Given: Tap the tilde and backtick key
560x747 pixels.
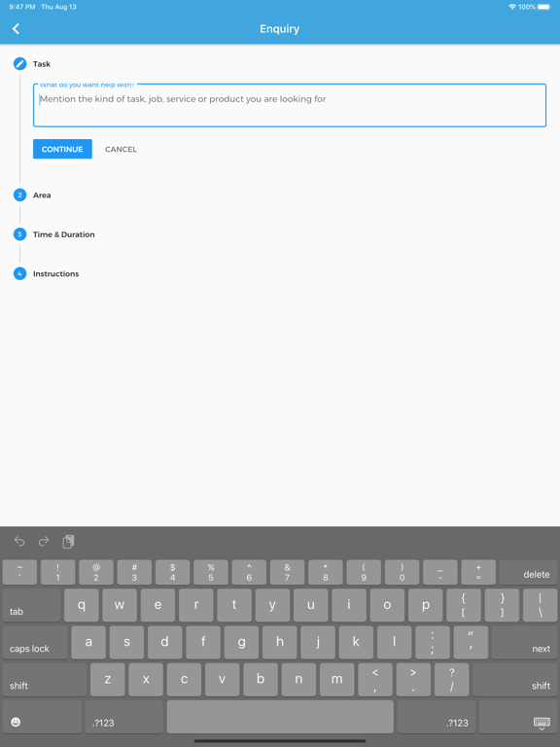Looking at the screenshot, I should (x=19, y=572).
